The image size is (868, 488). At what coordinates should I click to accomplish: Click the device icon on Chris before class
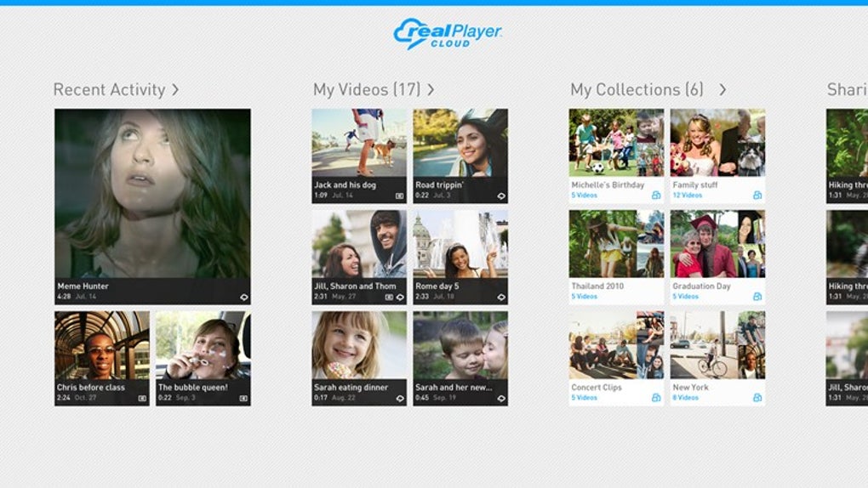coord(142,399)
